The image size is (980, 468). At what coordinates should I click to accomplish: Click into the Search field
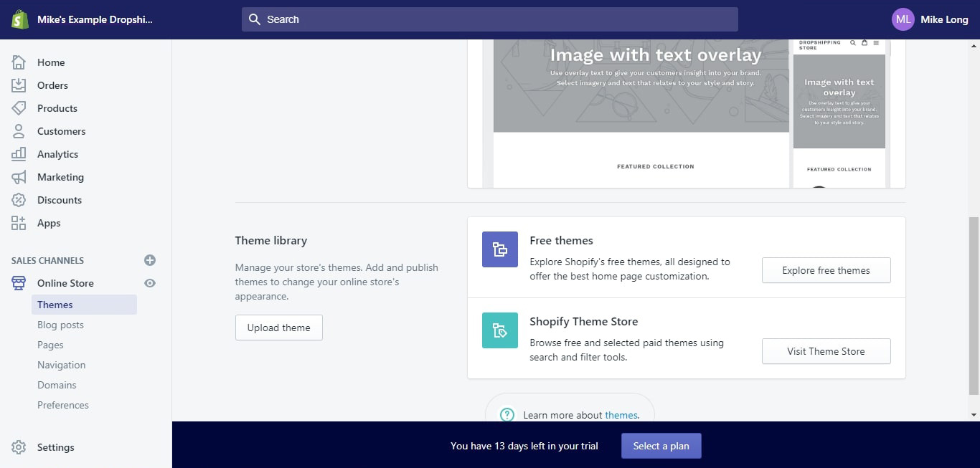click(489, 19)
